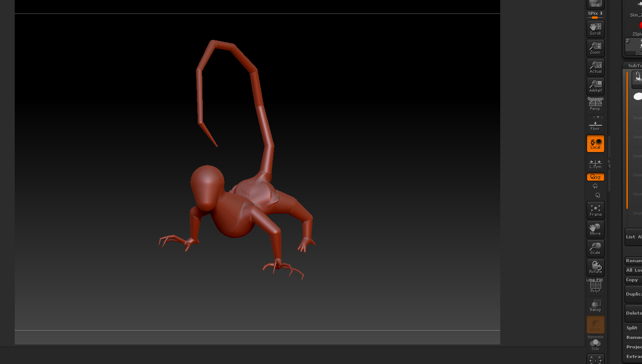This screenshot has width=642, height=364.
Task: Select the Move view tool
Action: pyautogui.click(x=595, y=229)
